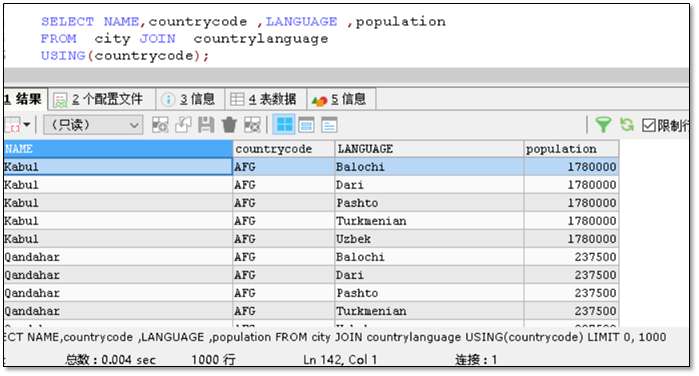Switch to form view mode icon
Viewport: 699px width, 376px height.
pyautogui.click(x=306, y=125)
